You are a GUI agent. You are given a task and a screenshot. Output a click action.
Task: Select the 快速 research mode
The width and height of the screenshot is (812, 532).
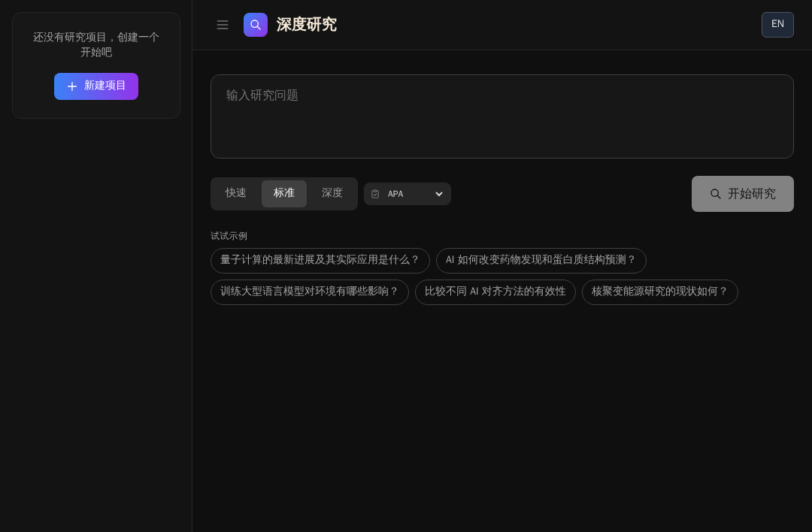click(235, 194)
